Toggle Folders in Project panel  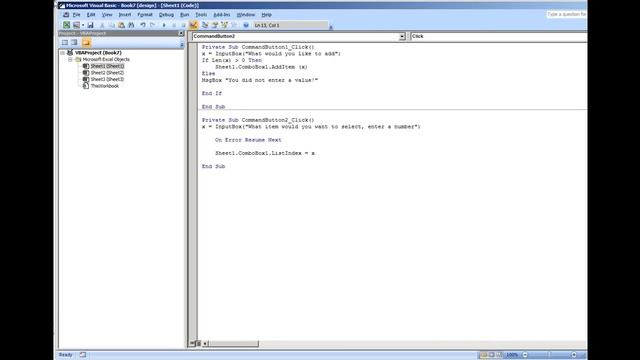click(x=86, y=42)
